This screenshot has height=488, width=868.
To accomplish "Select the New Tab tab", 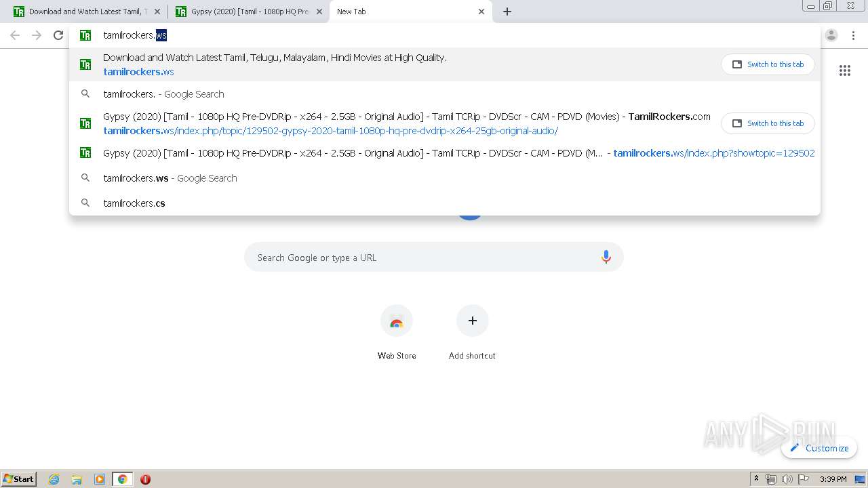I will point(410,12).
